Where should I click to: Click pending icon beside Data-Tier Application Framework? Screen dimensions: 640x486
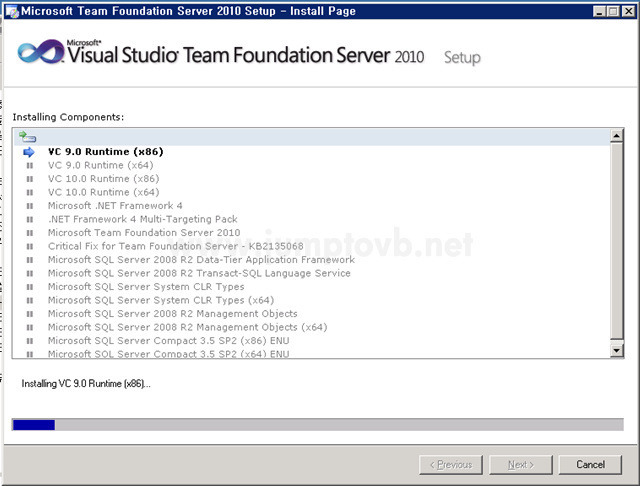pos(30,260)
